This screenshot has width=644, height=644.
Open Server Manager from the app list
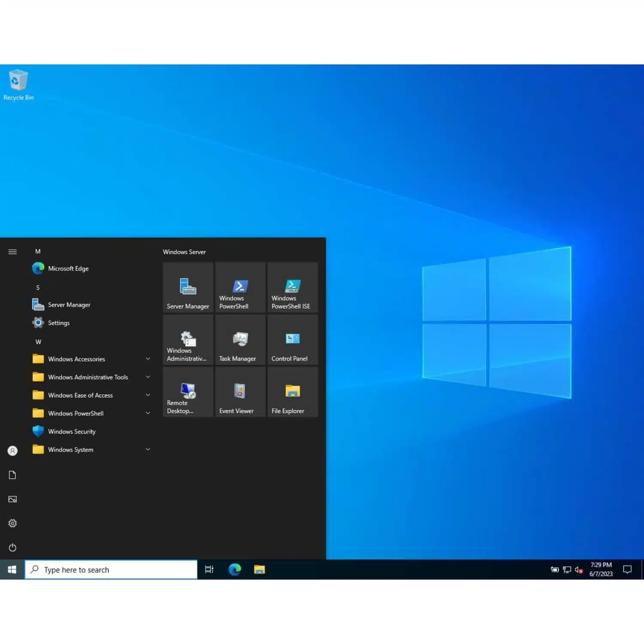click(92, 305)
